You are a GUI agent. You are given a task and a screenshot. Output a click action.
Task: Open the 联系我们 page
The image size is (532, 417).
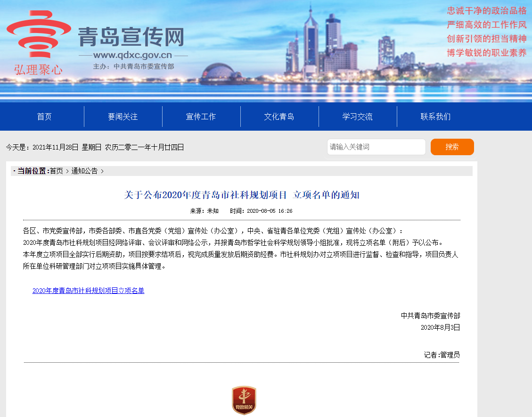click(436, 117)
